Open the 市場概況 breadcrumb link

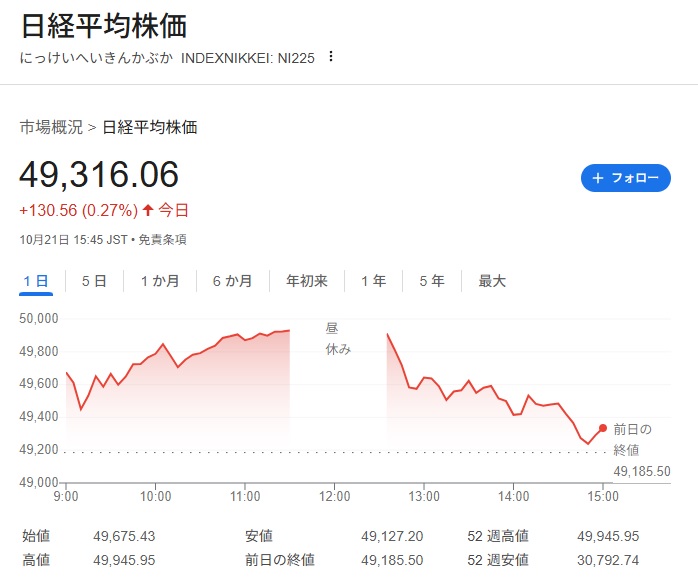(51, 127)
